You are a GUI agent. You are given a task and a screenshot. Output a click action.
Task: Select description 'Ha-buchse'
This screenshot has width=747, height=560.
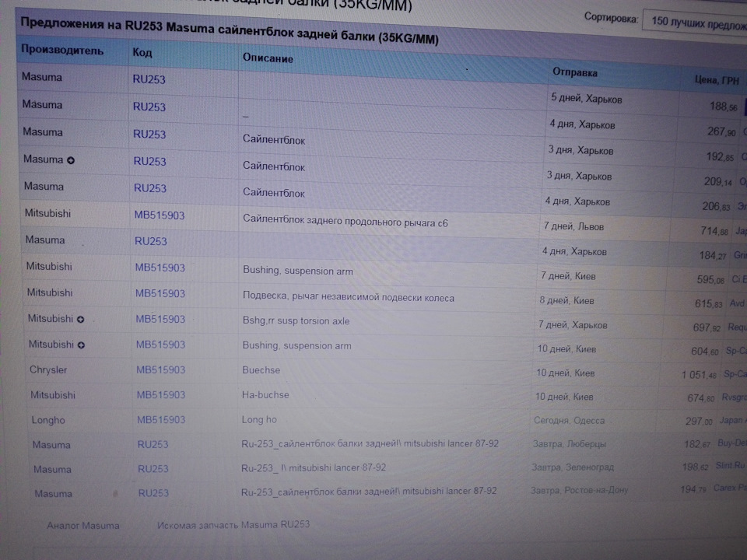pos(265,395)
